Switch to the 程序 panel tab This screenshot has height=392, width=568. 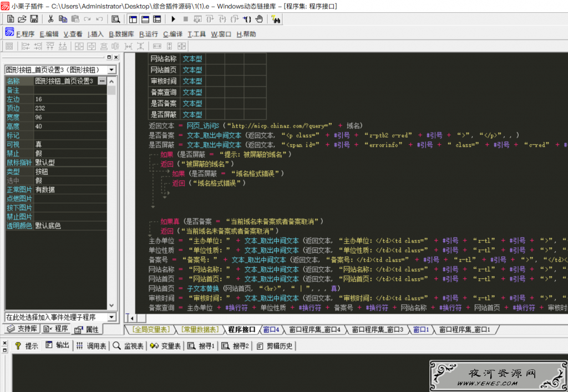[56, 328]
